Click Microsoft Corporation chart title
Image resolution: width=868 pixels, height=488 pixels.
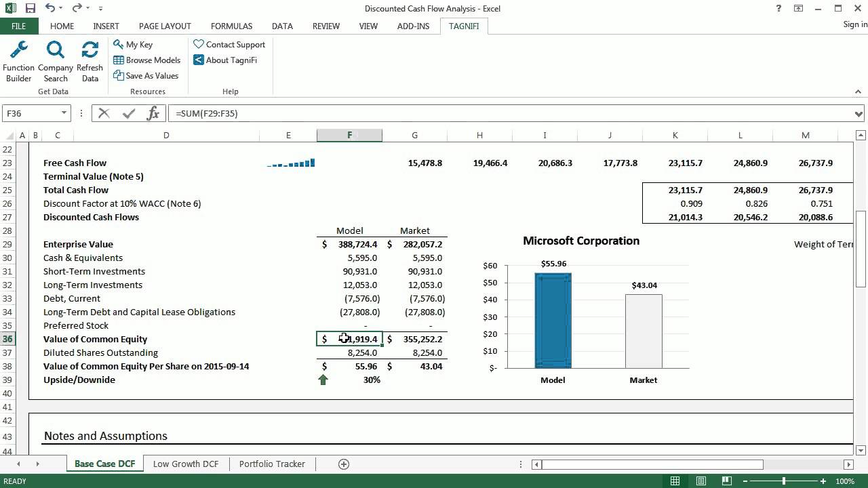pyautogui.click(x=581, y=241)
